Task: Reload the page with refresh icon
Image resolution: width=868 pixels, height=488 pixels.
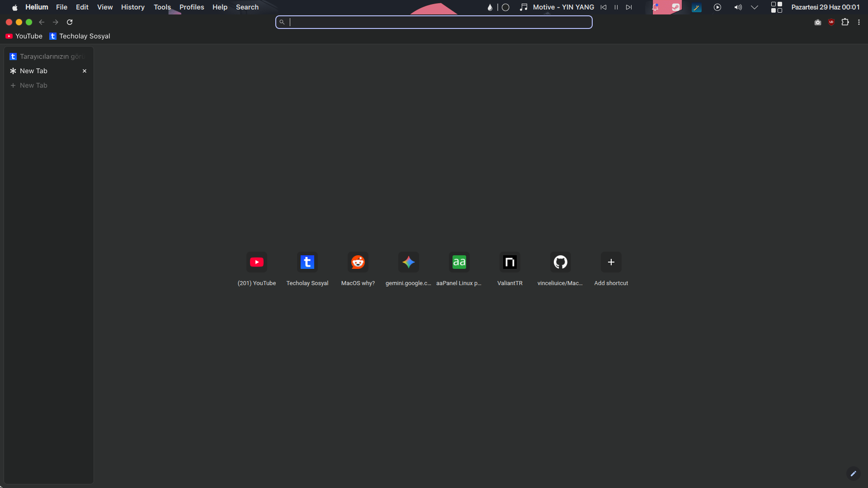Action: pos(70,22)
